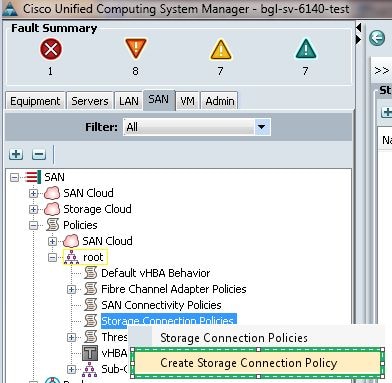Click the Storage Cloud pink cloud icon
392x383 pixels.
[52, 209]
